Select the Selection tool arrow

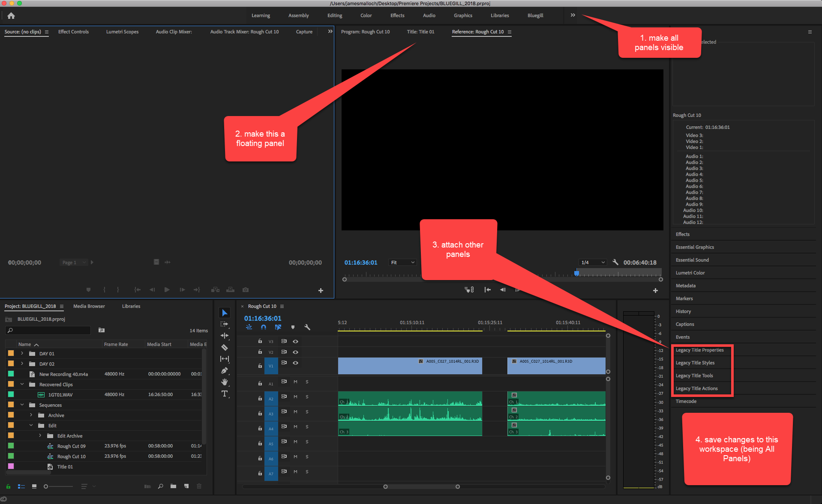coord(225,313)
